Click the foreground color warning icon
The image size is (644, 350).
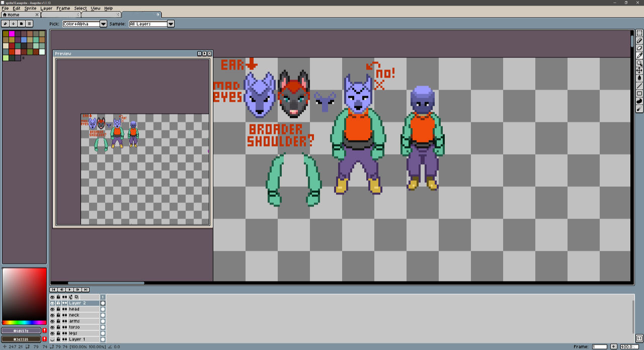(x=44, y=331)
